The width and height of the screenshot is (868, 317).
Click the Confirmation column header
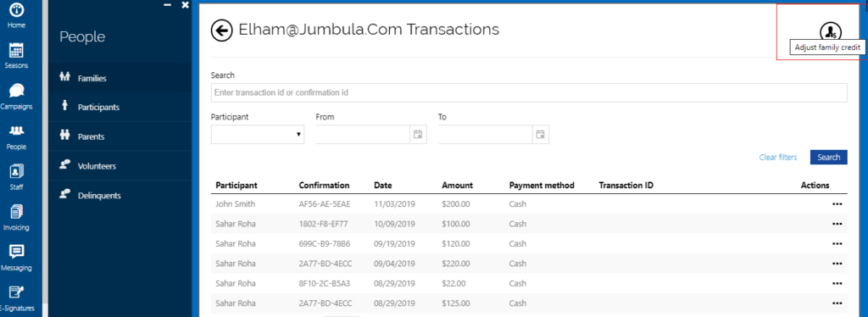click(x=324, y=186)
